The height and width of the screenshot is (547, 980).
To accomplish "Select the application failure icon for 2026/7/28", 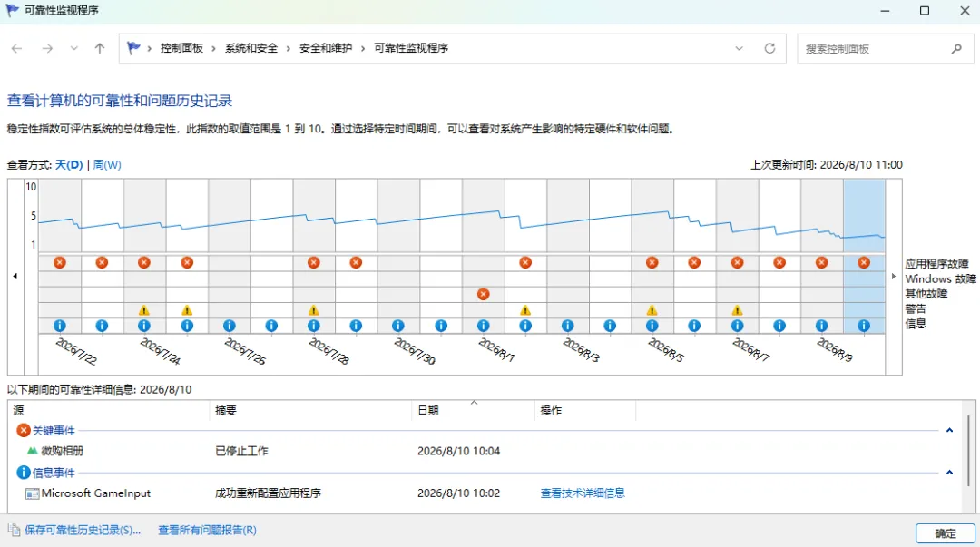I will (314, 262).
